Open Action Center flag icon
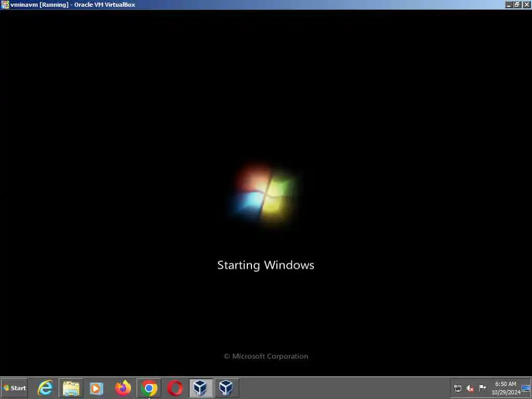Screen dimensions: 532x399 (x=482, y=388)
